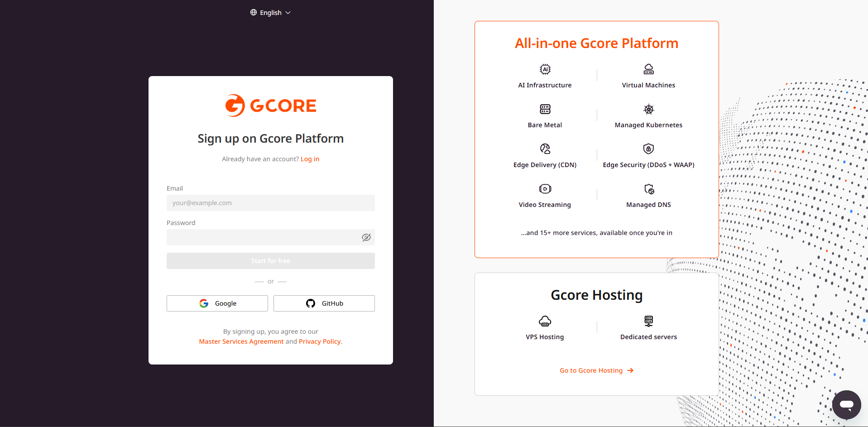
Task: Sign up with Google button
Action: click(x=217, y=303)
